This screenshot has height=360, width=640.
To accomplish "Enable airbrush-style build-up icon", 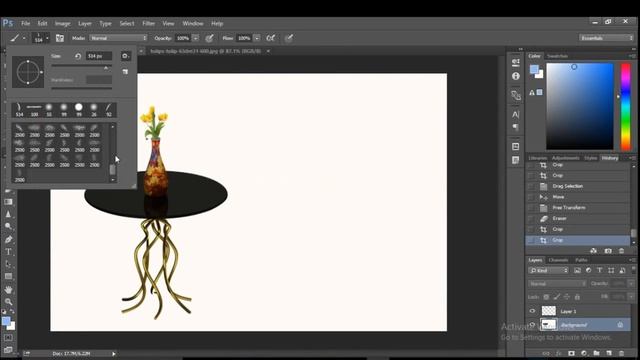I will (271, 38).
